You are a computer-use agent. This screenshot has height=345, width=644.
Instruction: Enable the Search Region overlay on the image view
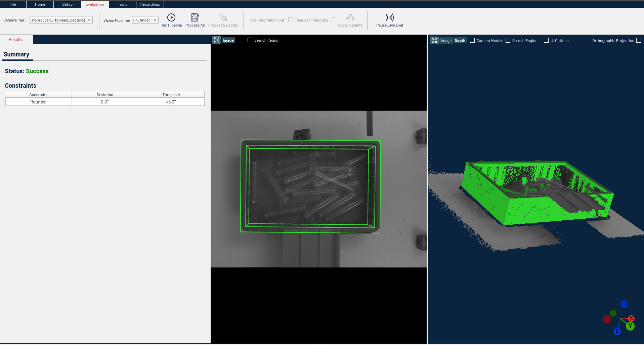coord(250,40)
